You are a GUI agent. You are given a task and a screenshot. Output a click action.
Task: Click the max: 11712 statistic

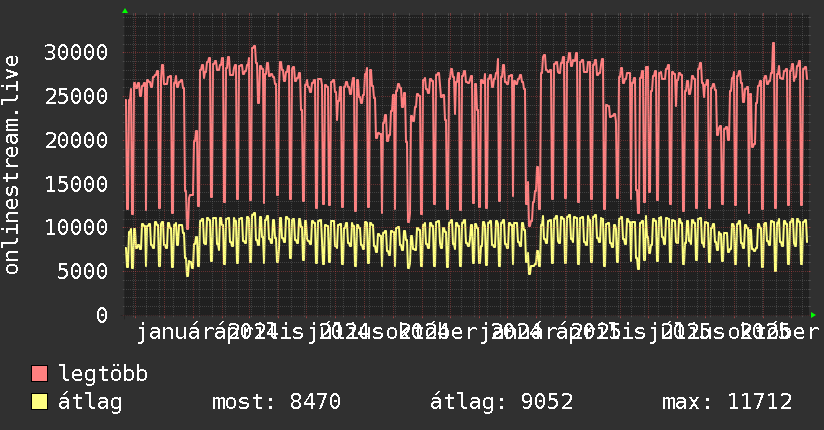click(x=727, y=402)
